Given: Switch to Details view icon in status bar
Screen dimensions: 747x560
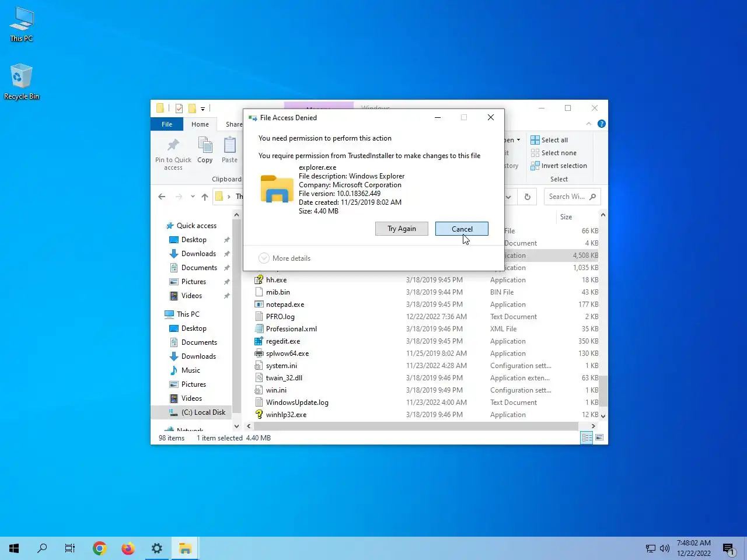Looking at the screenshot, I should click(587, 437).
